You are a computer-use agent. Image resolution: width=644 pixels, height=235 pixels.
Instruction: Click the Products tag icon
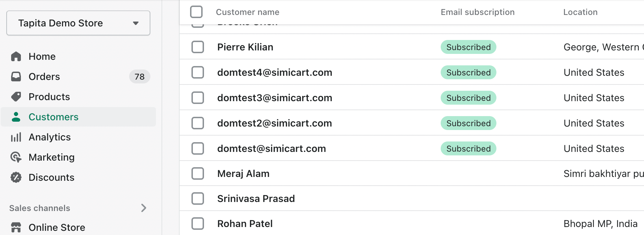[x=16, y=97]
